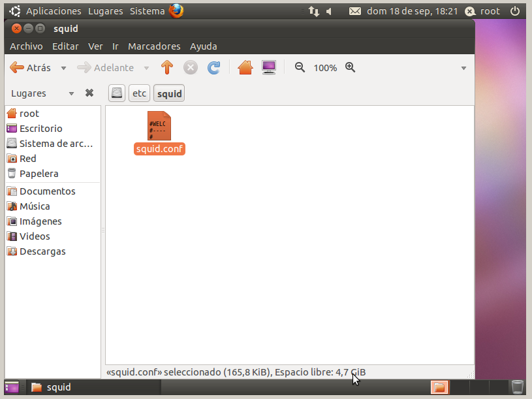Screen dimensions: 532x399
Task: Open the Atrás history dropdown arrow
Action: pyautogui.click(x=63, y=68)
